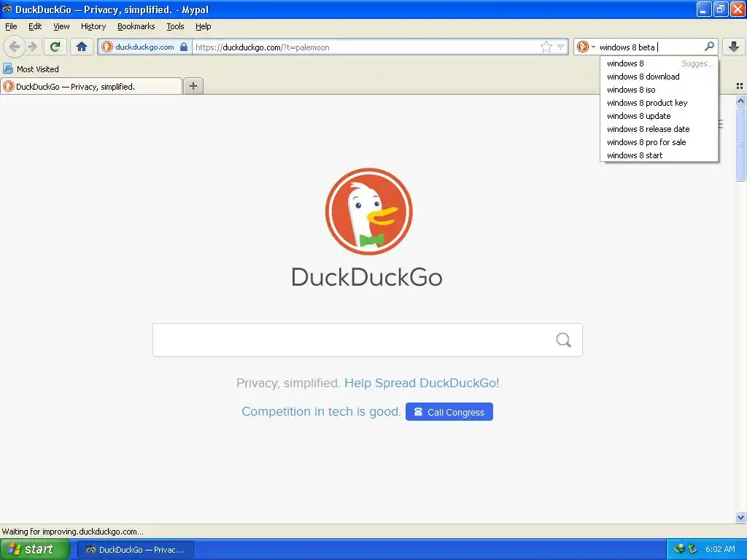The height and width of the screenshot is (560, 747).
Task: Click the search bar magnifier icon
Action: click(x=709, y=47)
